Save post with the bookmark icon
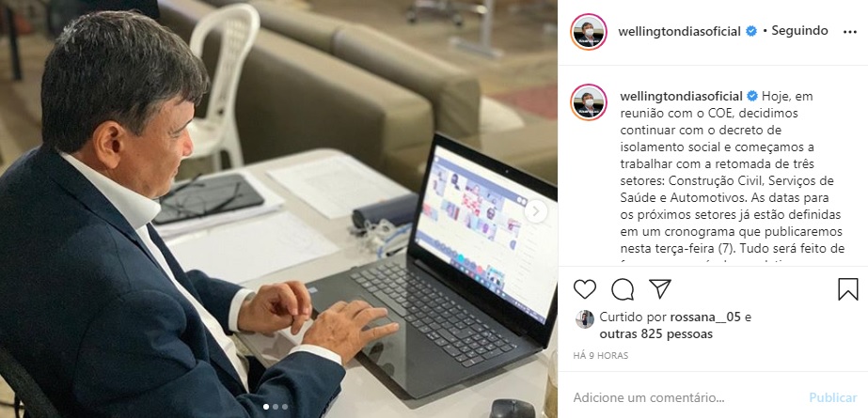Viewport: 868px width, 418px height. point(847,289)
